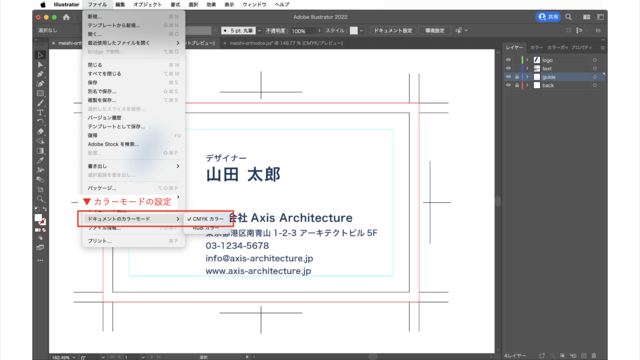Viewport: 640px width, 360px height.
Task: Select the Selection tool arrow
Action: click(x=40, y=55)
